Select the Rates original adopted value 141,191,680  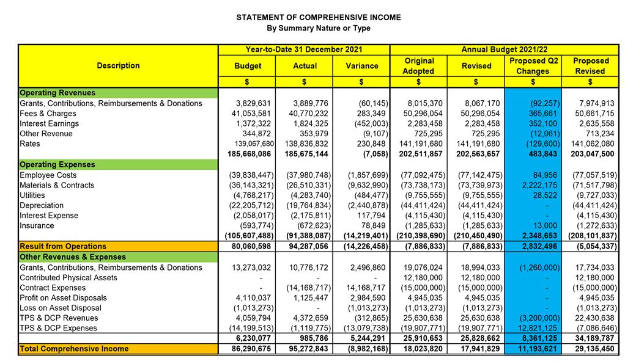421,144
